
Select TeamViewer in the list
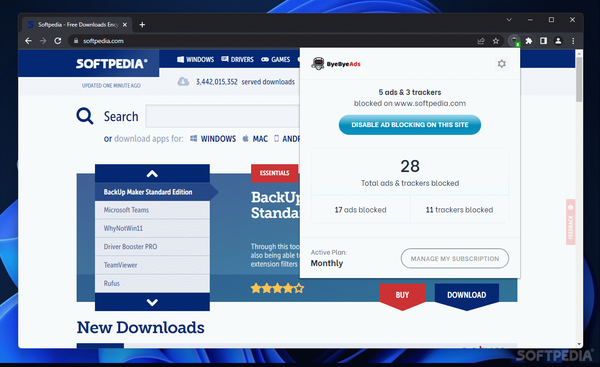(x=152, y=265)
